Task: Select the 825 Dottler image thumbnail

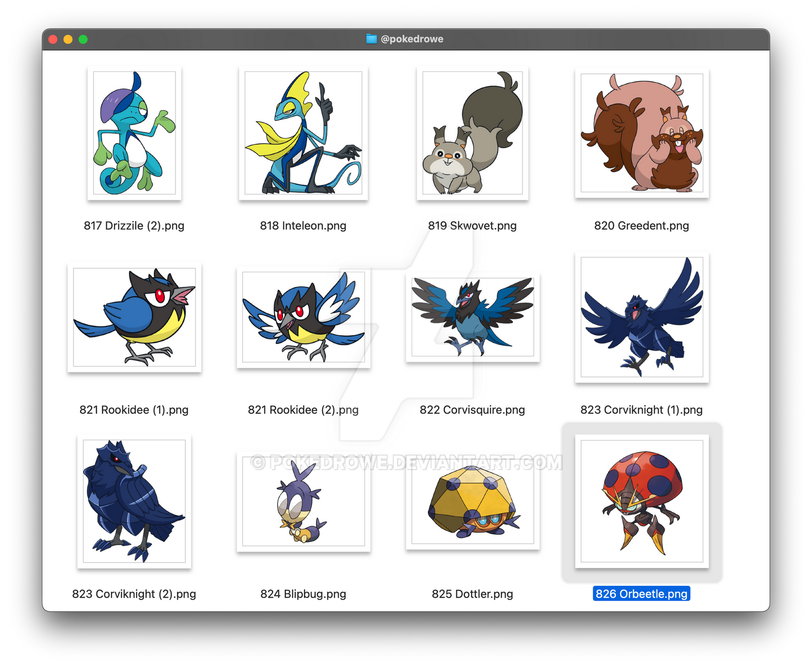Action: (472, 501)
